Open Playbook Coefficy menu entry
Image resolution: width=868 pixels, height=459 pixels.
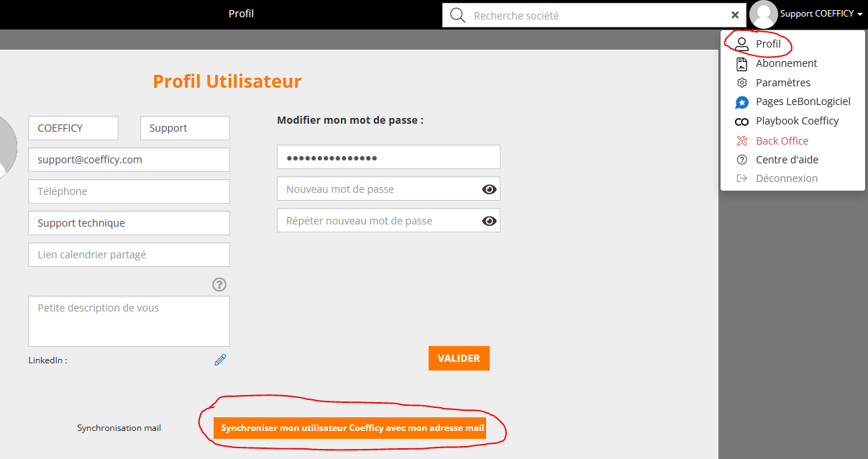(798, 121)
